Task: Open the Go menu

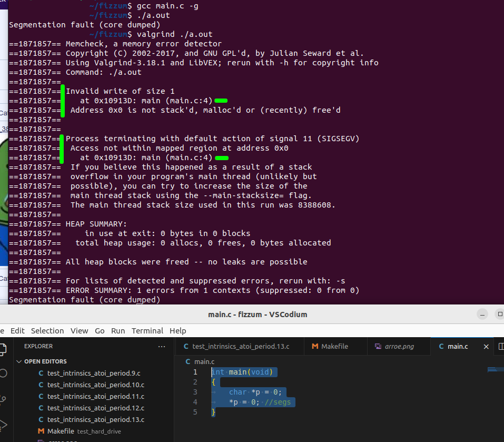Action: (100, 331)
